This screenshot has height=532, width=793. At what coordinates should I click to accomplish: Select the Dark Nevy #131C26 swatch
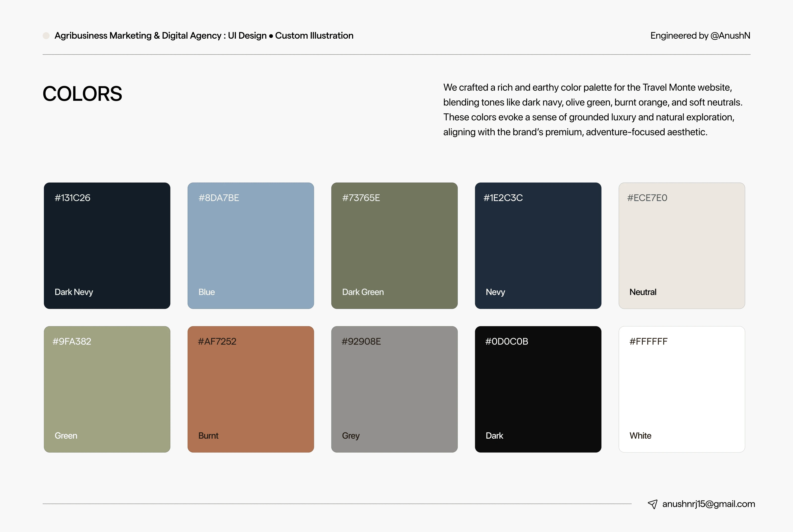107,246
